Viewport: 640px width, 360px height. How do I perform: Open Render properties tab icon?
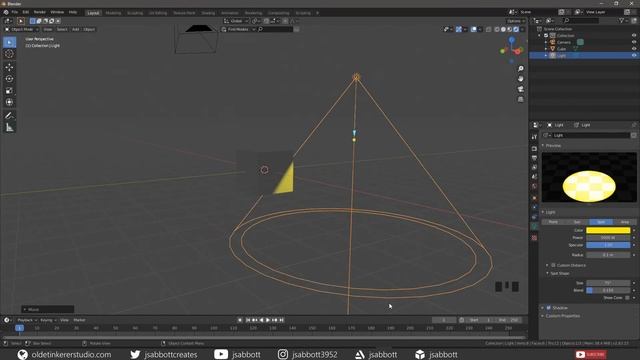pyautogui.click(x=534, y=149)
